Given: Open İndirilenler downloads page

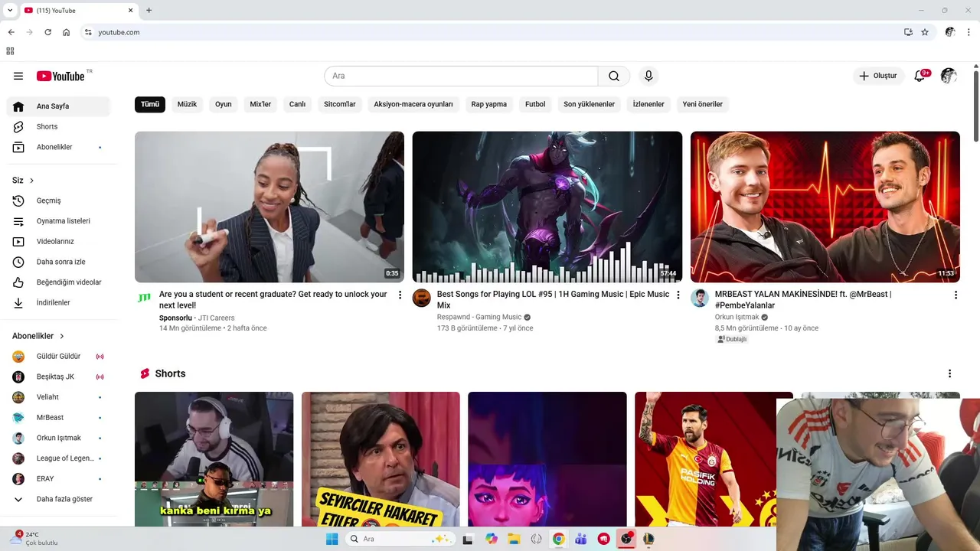Looking at the screenshot, I should click(58, 302).
